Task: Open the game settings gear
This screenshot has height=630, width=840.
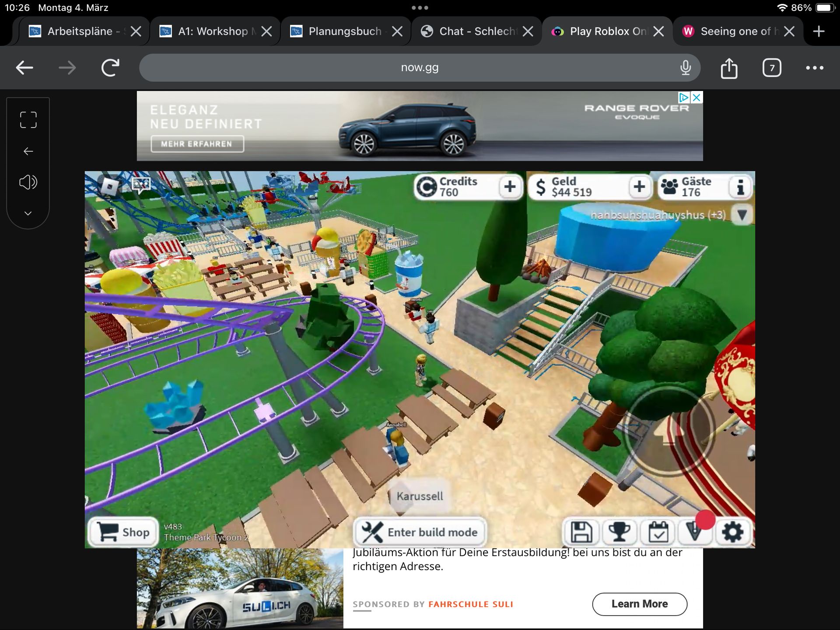Action: pos(733,532)
